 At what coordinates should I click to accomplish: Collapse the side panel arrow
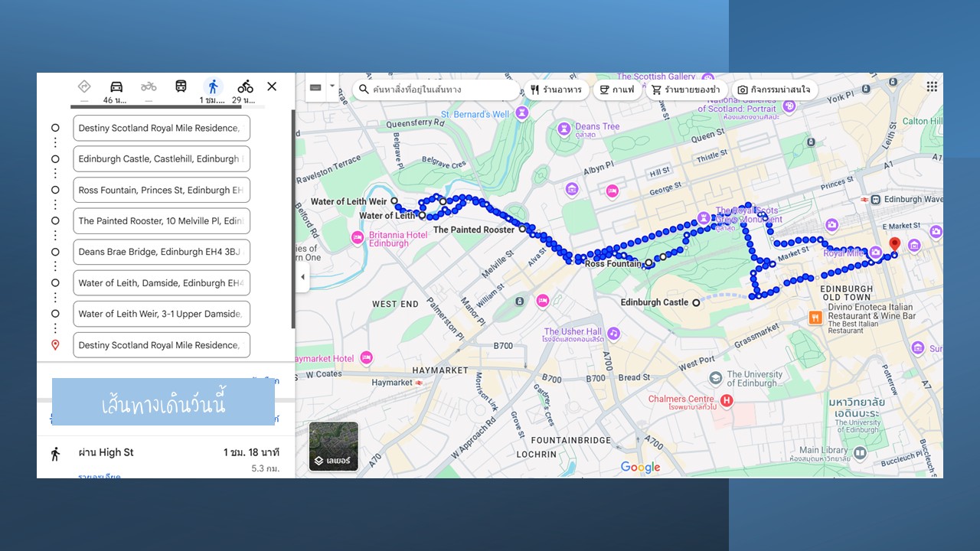(x=302, y=277)
